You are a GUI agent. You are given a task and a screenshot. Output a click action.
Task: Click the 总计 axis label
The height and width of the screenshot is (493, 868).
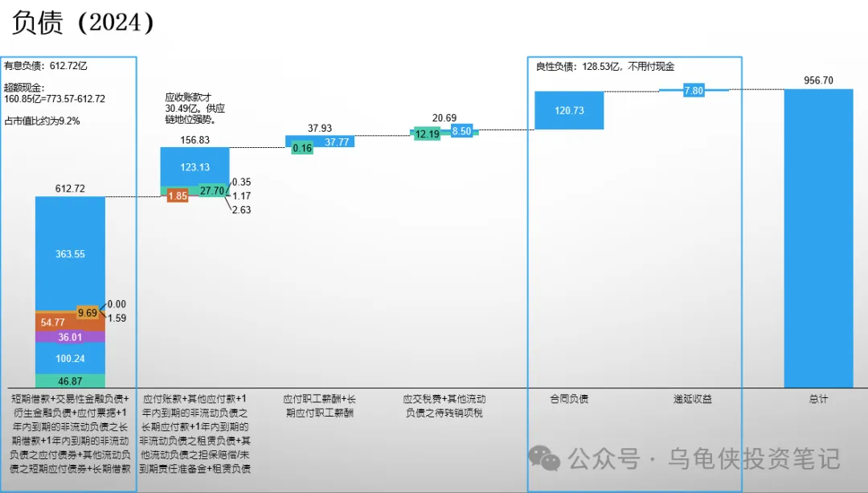coord(818,399)
